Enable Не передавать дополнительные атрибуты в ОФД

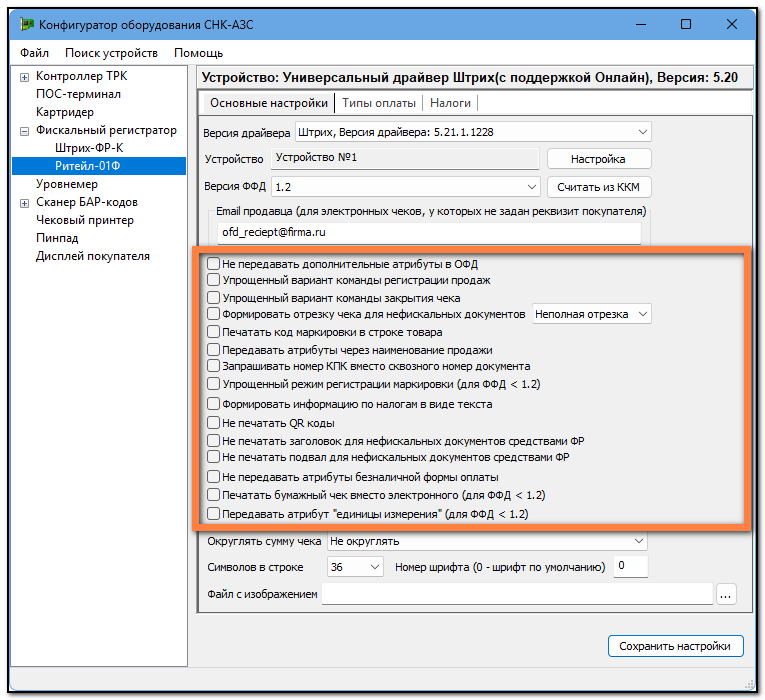[213, 264]
